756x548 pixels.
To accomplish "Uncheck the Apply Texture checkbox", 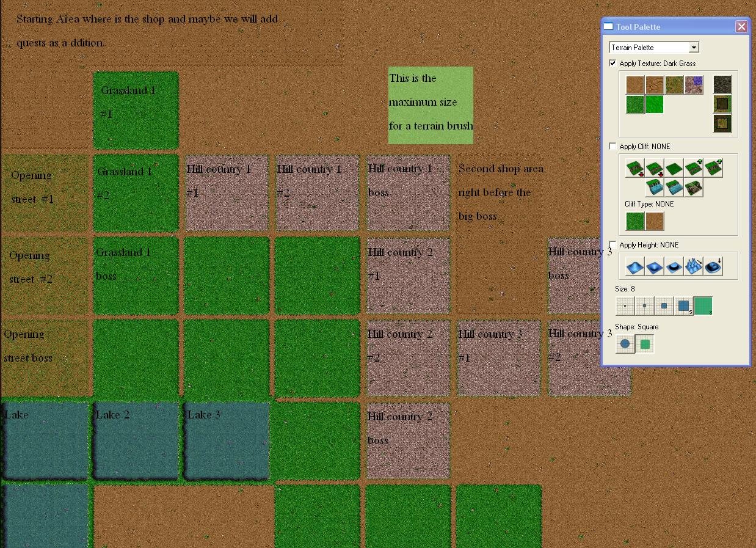I will tap(612, 63).
